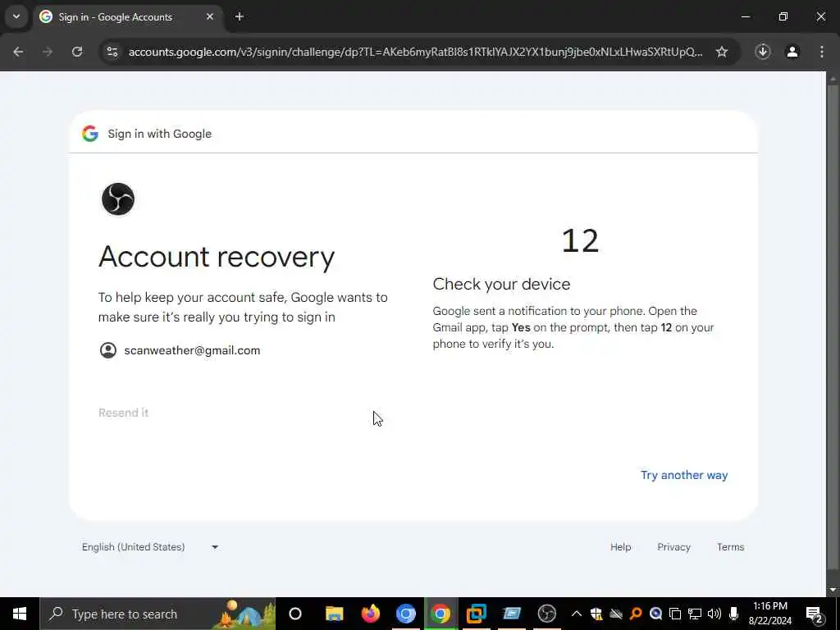Viewport: 840px width, 630px height.
Task: Click the network tray icon
Action: (x=695, y=614)
